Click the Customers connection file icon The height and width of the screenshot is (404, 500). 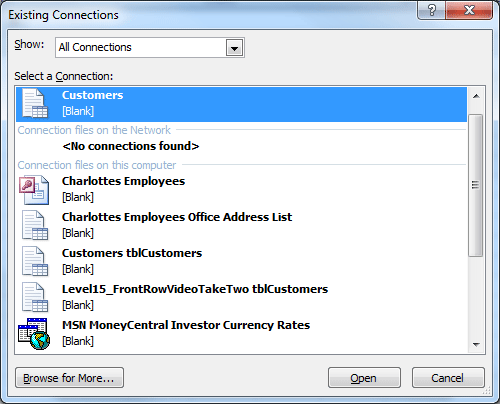(35, 103)
